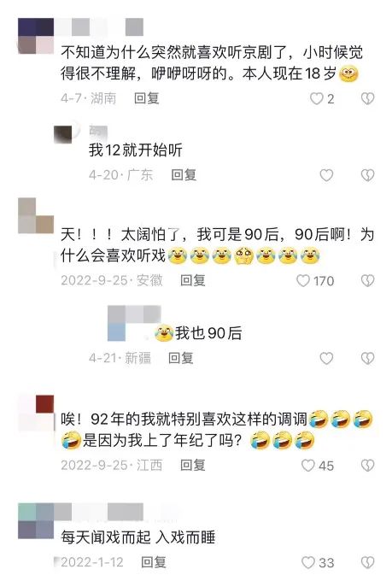Reply to the 湖南 comment dated 4-7
Screen dimensions: 392x575
pyautogui.click(x=147, y=98)
